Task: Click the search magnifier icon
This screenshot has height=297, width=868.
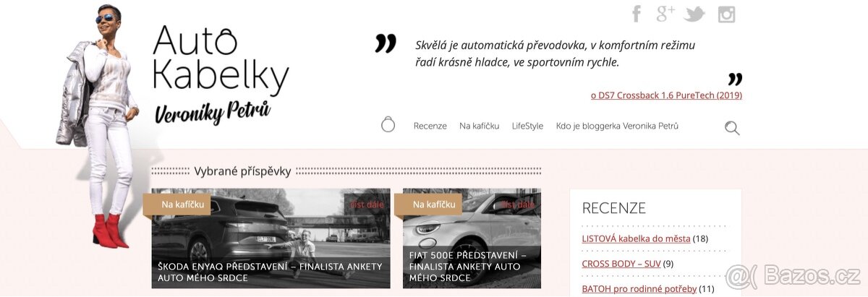Action: [x=732, y=128]
